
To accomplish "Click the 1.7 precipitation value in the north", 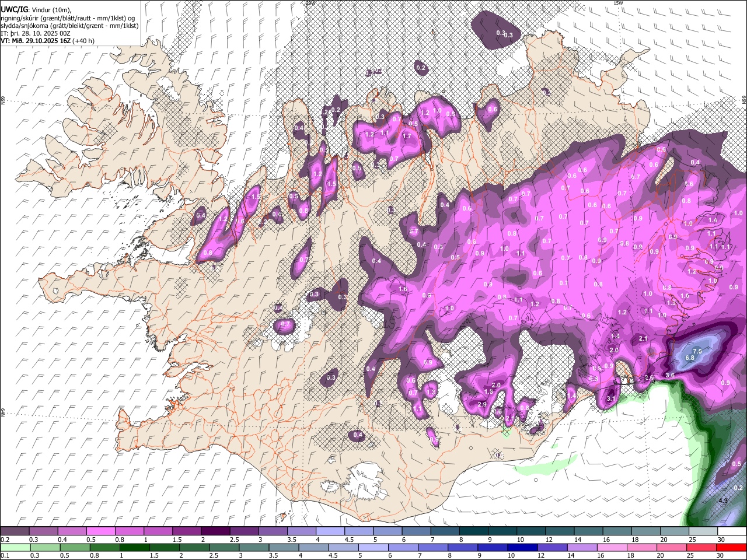I will pos(407,136).
